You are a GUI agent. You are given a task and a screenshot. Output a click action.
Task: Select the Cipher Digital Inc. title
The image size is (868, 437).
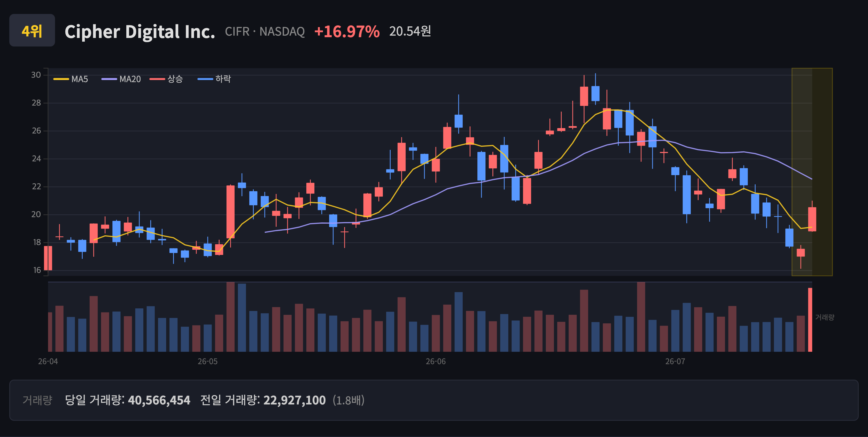point(140,32)
